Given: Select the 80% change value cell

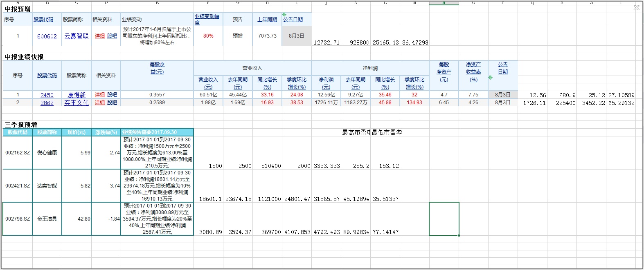Looking at the screenshot, I should point(208,36).
